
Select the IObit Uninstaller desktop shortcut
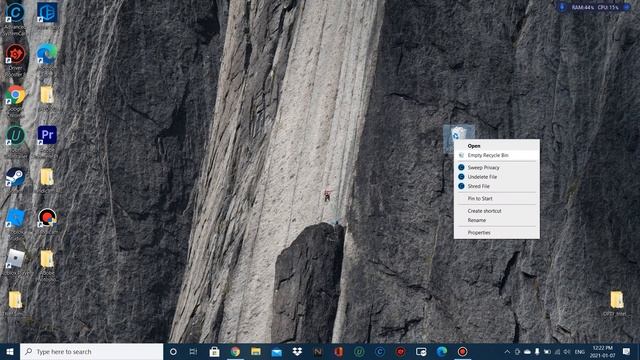(x=15, y=136)
